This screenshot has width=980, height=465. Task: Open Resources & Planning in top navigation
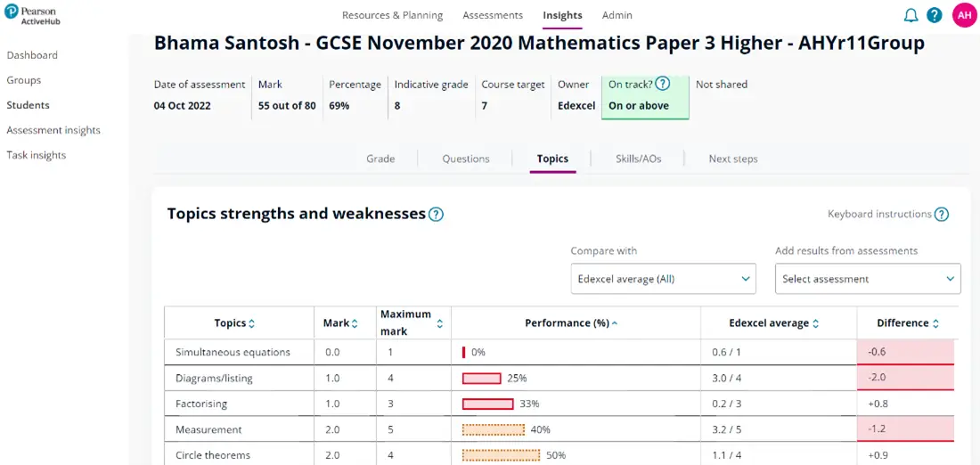[x=392, y=15]
